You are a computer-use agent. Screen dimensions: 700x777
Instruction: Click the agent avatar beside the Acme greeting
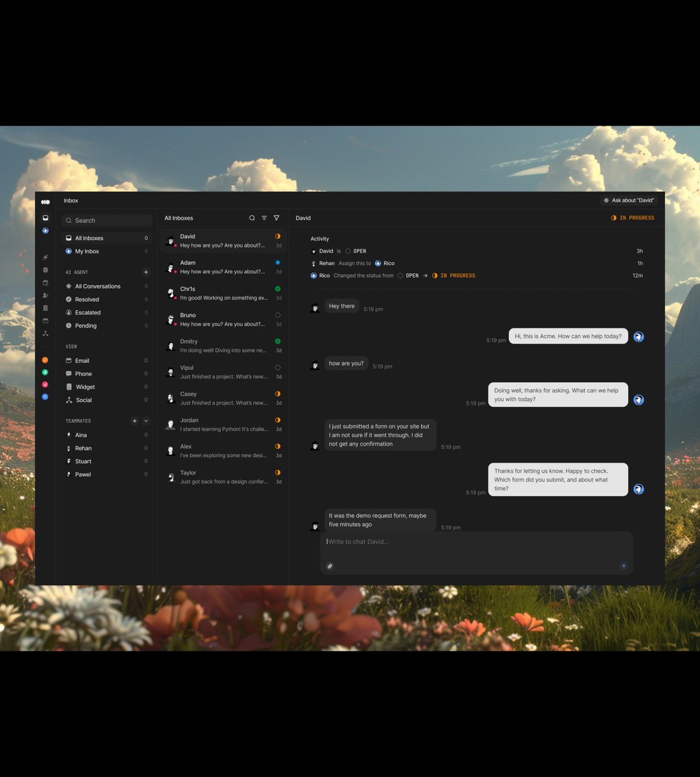(638, 337)
